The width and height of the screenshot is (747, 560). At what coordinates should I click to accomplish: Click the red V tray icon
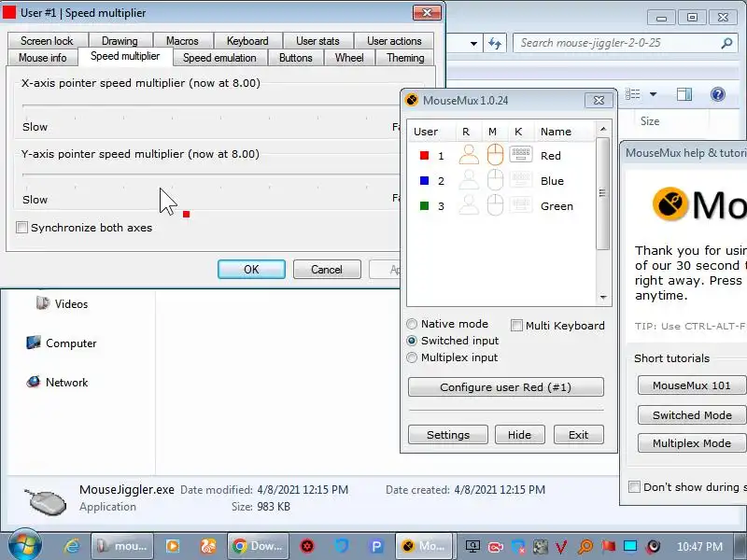(x=562, y=547)
